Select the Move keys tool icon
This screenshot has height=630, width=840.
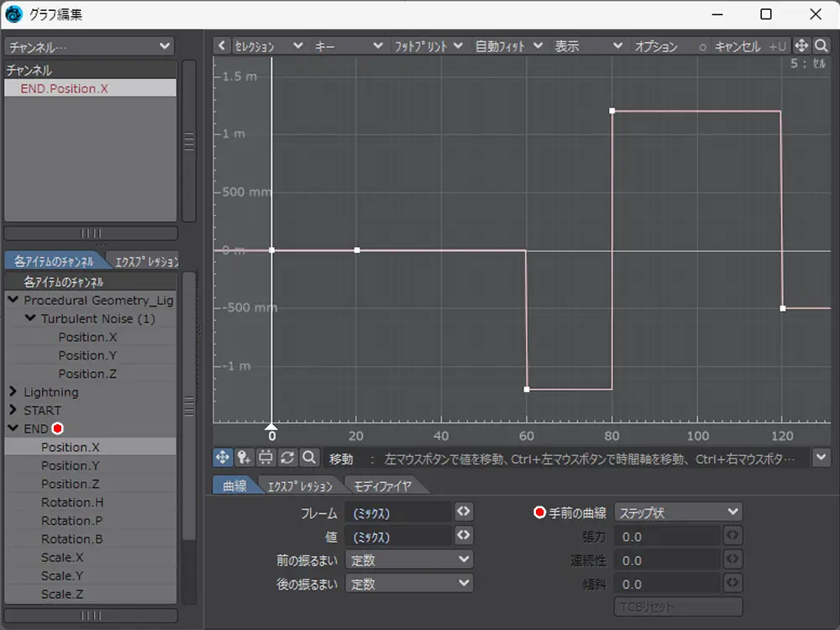pyautogui.click(x=223, y=457)
